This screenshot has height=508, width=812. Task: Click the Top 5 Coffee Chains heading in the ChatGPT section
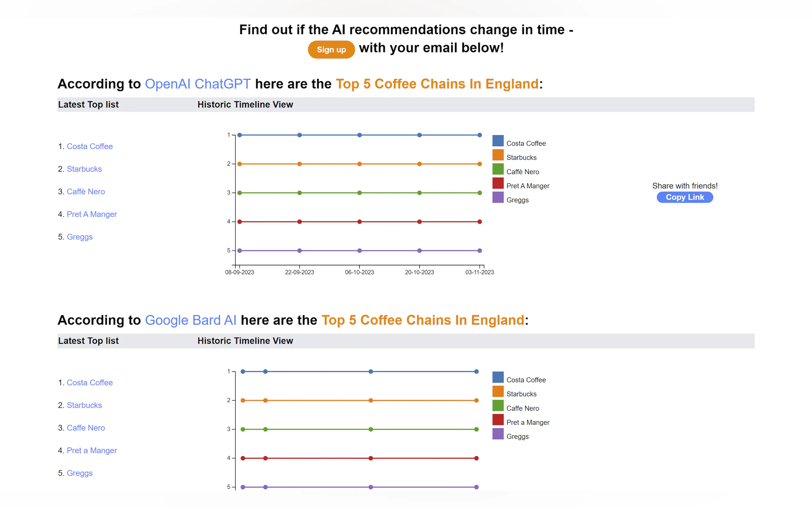(x=437, y=84)
